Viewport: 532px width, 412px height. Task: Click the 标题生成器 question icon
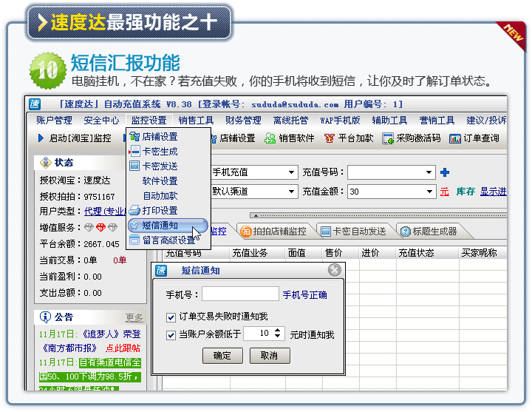point(406,232)
